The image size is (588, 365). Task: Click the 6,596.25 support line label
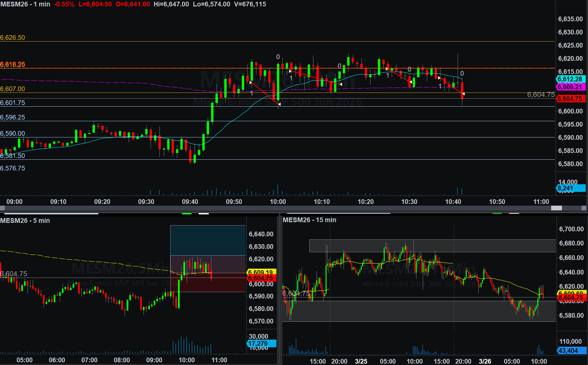pos(12,117)
